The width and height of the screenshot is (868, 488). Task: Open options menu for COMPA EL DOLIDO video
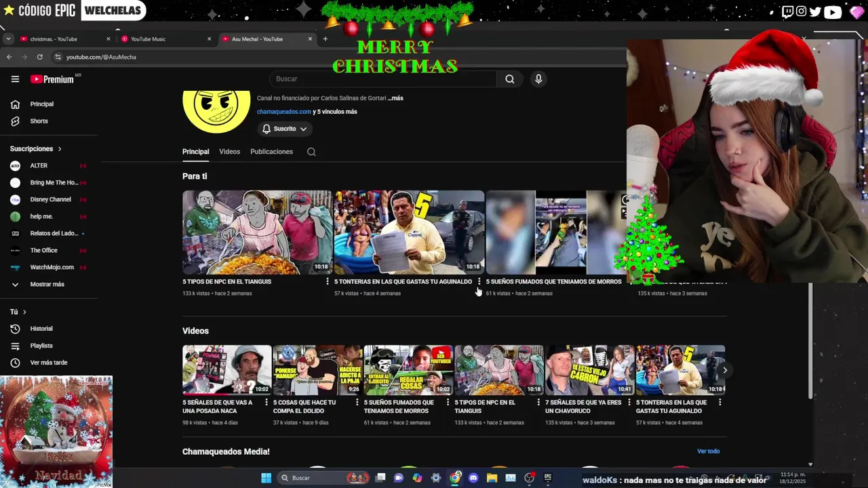click(x=357, y=403)
